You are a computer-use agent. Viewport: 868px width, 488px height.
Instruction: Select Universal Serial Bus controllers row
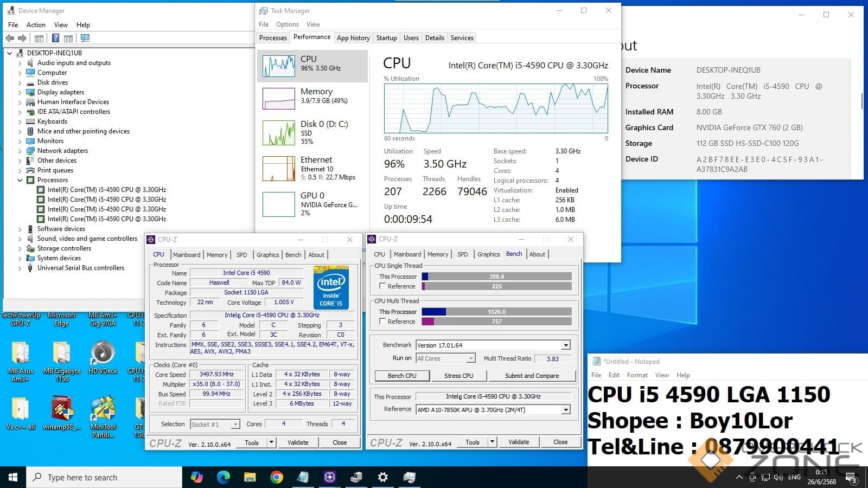coord(80,268)
